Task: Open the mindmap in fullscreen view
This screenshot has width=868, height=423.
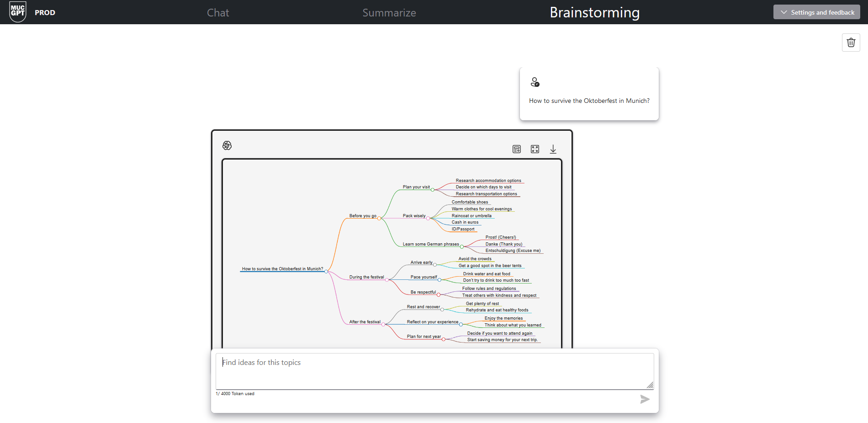Action: coord(535,149)
